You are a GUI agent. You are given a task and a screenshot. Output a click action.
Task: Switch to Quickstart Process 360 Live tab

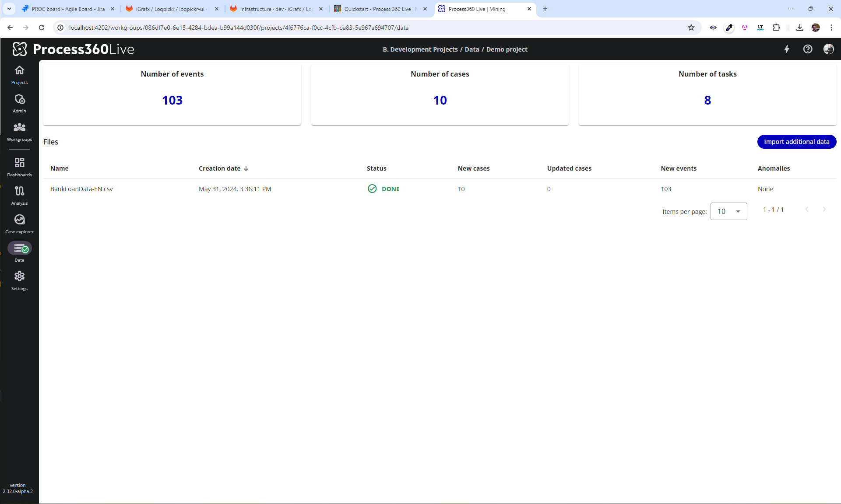click(380, 9)
